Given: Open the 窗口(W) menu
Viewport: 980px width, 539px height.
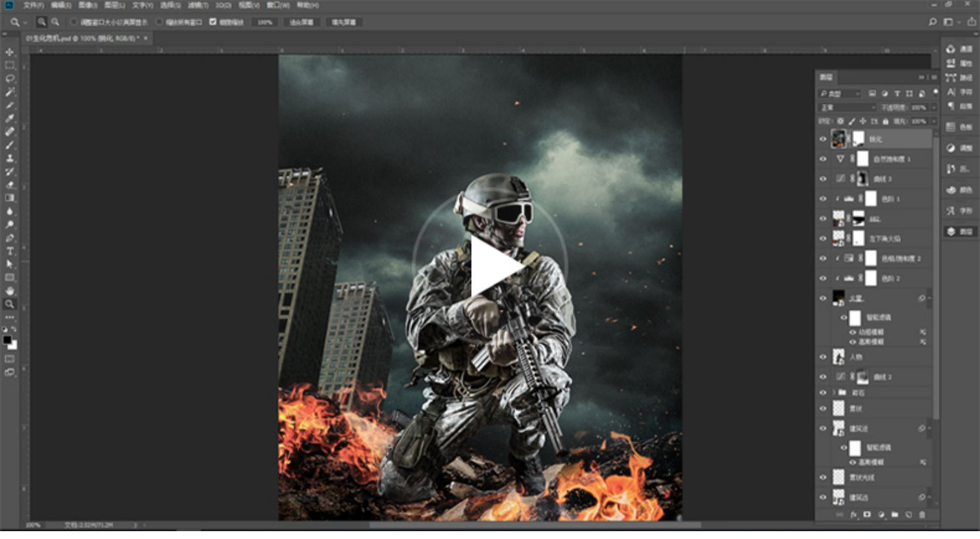Looking at the screenshot, I should pos(278,5).
